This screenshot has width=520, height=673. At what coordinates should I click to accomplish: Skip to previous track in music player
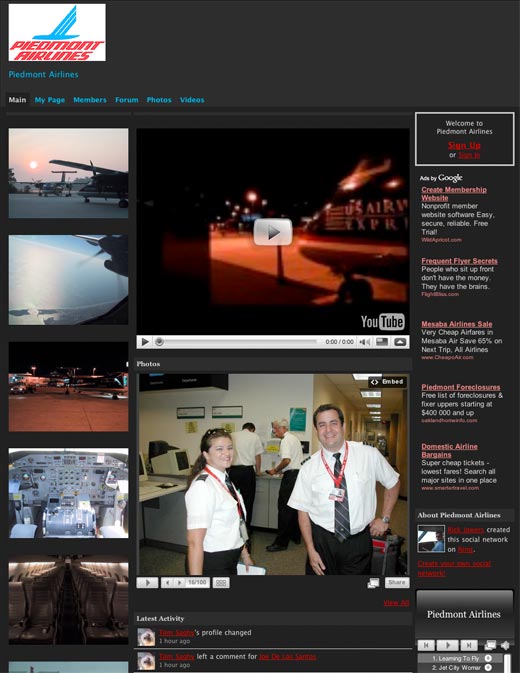pos(426,645)
